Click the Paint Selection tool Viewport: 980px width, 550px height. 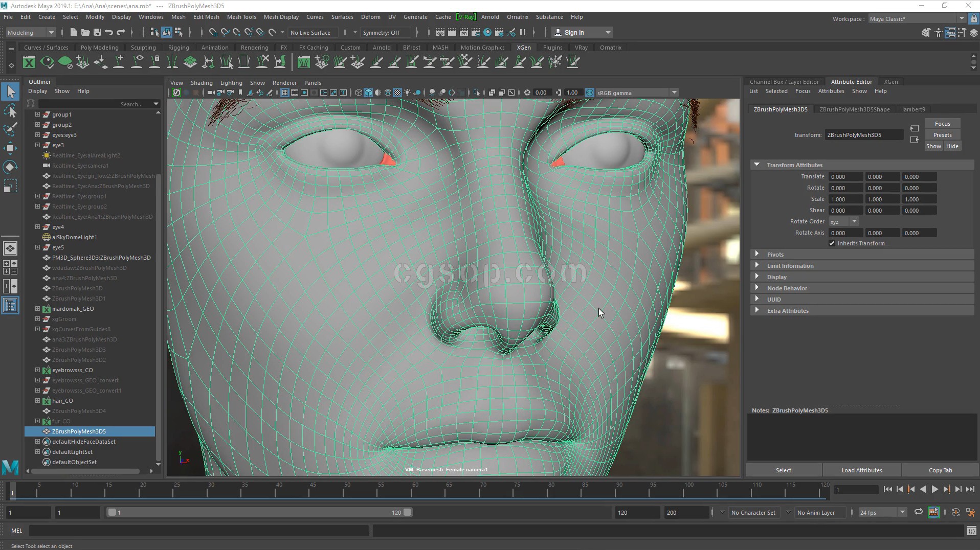(10, 129)
